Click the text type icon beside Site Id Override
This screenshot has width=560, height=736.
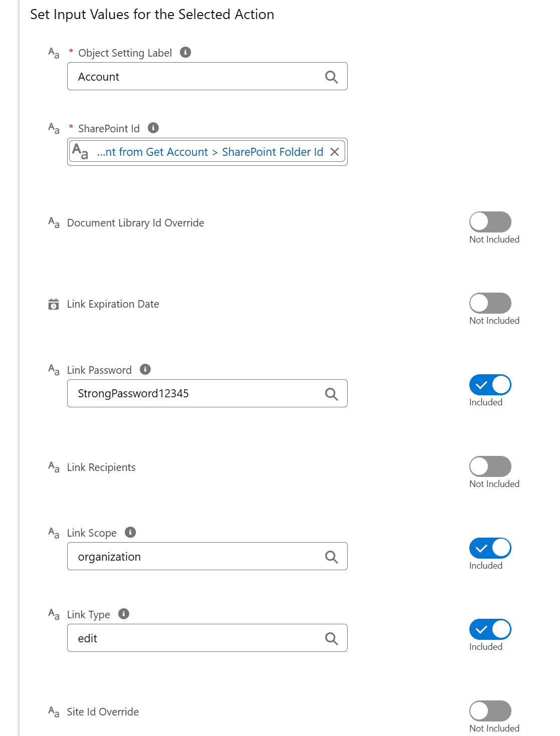[53, 710]
